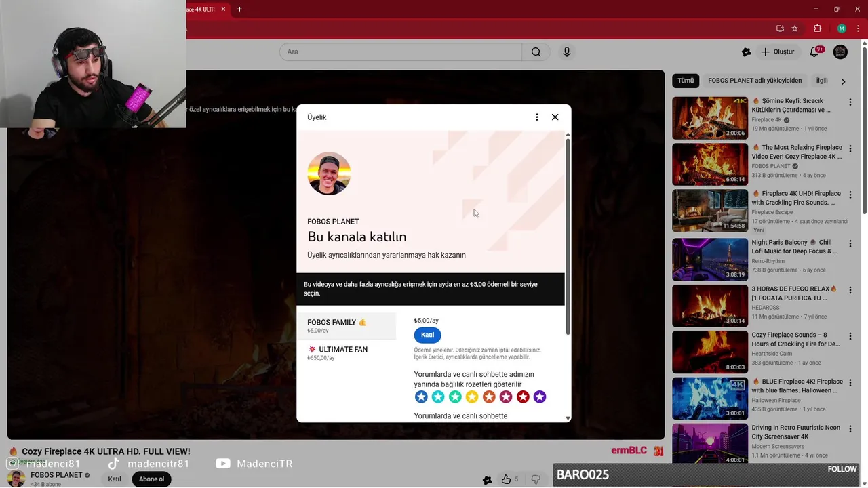Open menu for BLUE Fireplace 4K video

850,383
